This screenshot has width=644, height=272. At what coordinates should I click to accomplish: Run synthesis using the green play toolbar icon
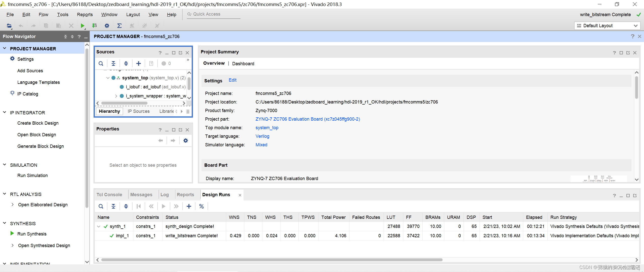pyautogui.click(x=83, y=25)
